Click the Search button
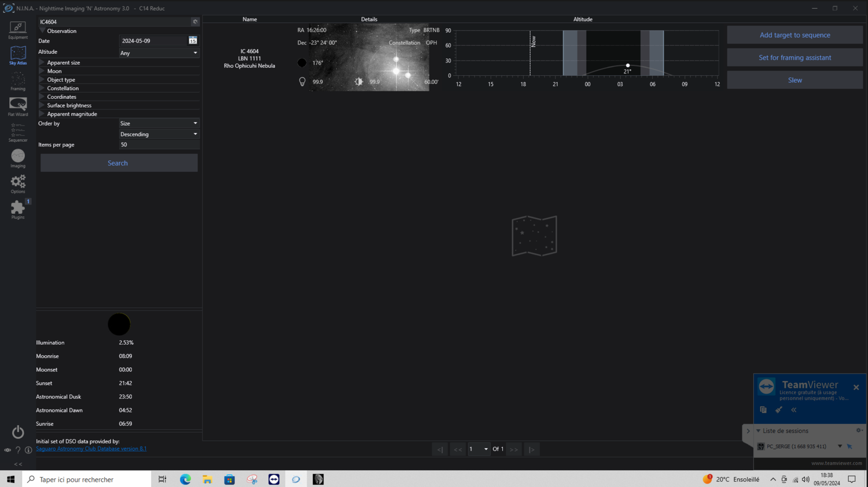Screen dimensions: 868x487 [118, 163]
